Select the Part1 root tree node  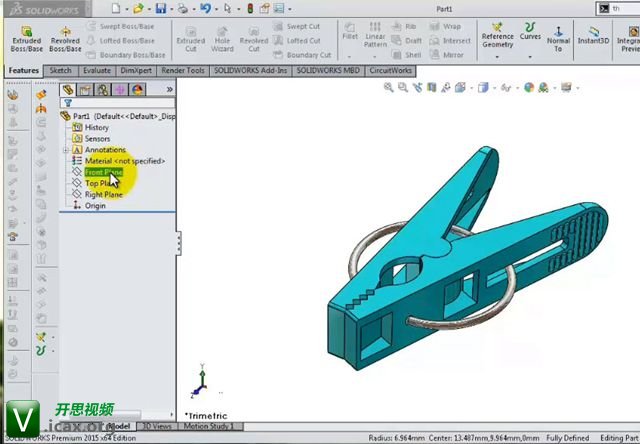point(118,116)
